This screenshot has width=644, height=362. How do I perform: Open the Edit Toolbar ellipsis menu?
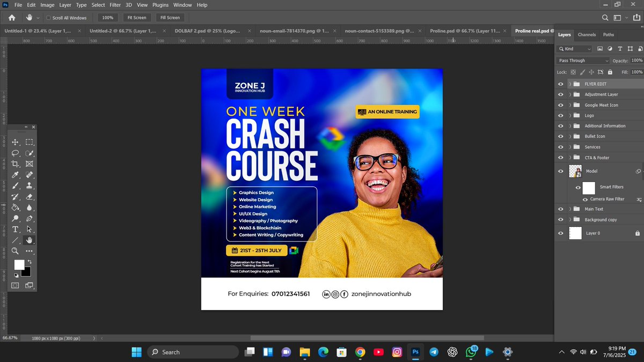pyautogui.click(x=30, y=251)
